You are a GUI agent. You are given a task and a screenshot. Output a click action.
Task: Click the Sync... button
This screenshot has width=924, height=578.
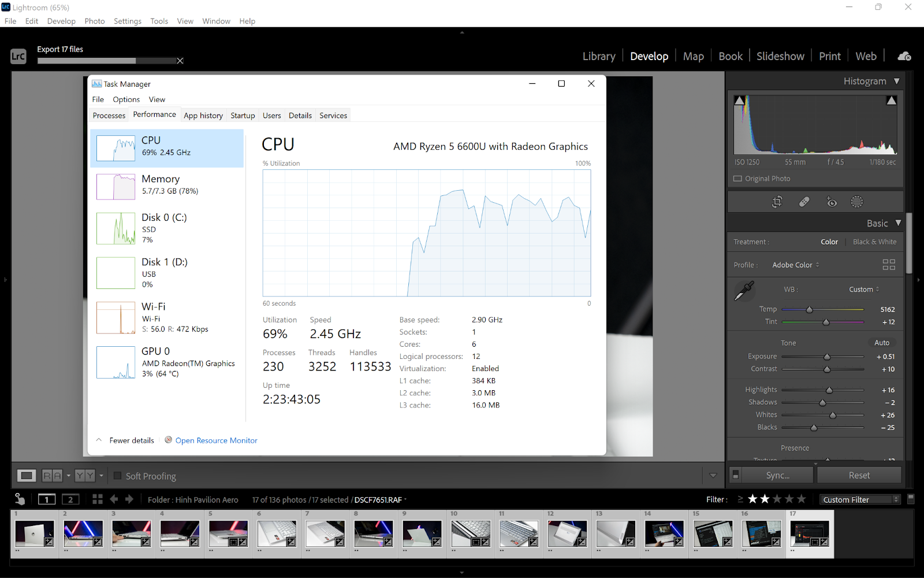pyautogui.click(x=778, y=475)
